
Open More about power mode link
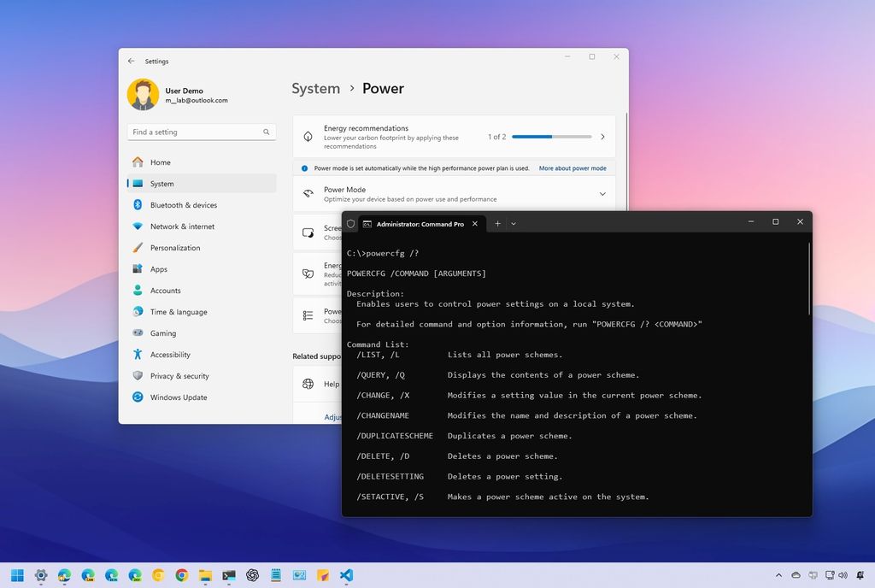[573, 168]
